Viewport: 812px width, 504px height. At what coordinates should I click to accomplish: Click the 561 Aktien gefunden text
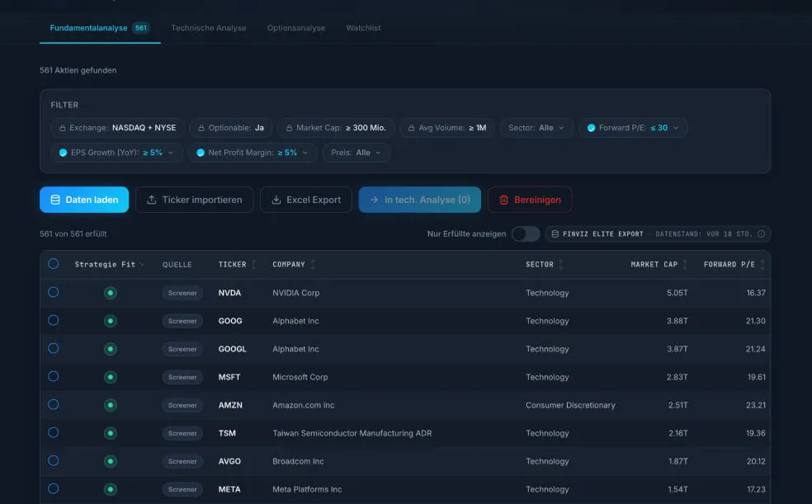[x=78, y=70]
